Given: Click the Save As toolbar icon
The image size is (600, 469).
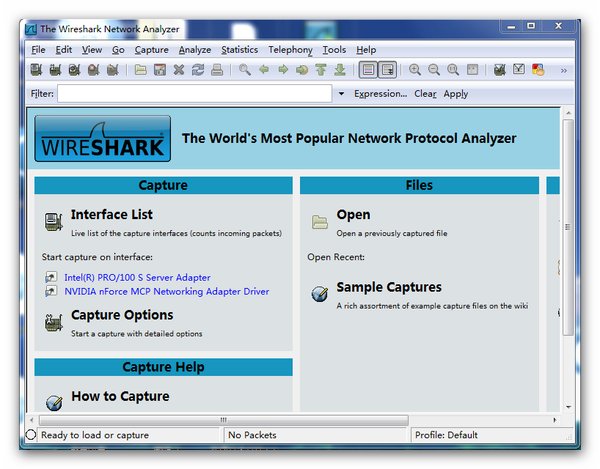Looking at the screenshot, I should click(x=160, y=70).
